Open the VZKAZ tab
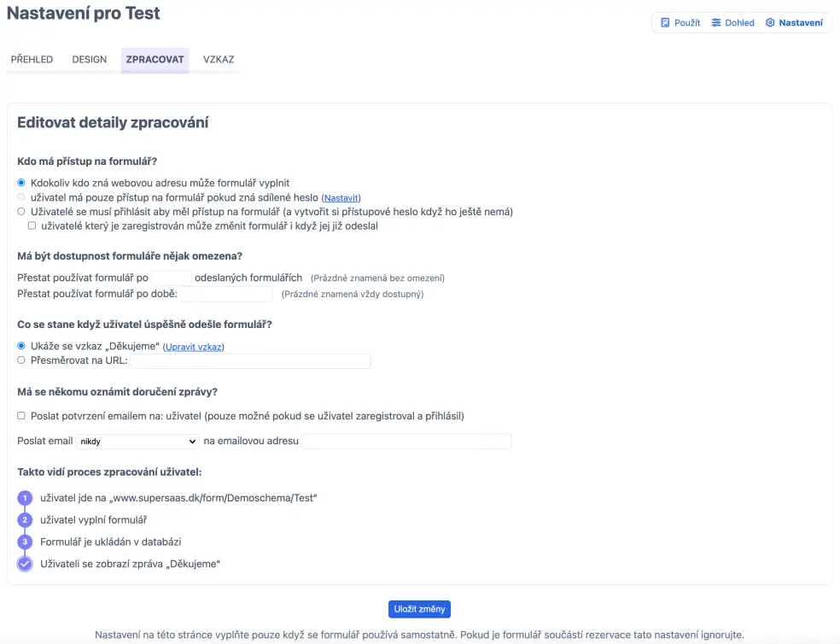 pyautogui.click(x=219, y=60)
